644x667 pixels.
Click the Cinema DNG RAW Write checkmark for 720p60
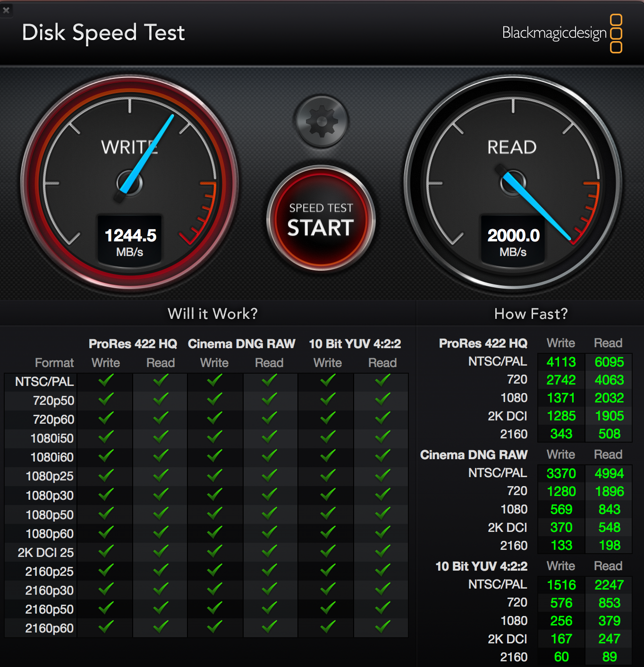pyautogui.click(x=214, y=418)
